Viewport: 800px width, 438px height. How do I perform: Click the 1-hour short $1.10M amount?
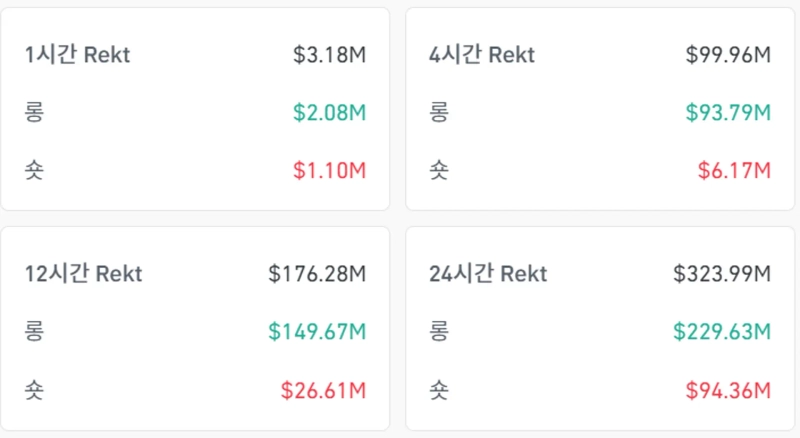tap(330, 170)
